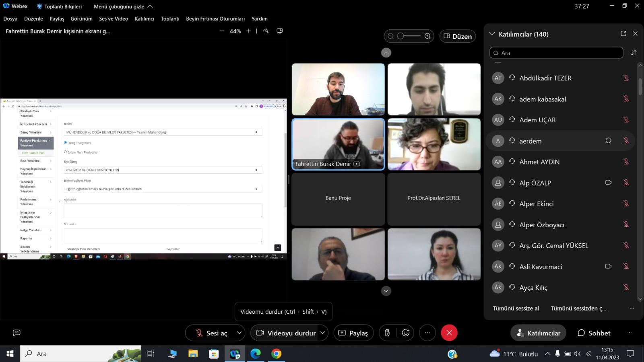Open Windows Start menu
The image size is (644, 362).
tap(10, 354)
